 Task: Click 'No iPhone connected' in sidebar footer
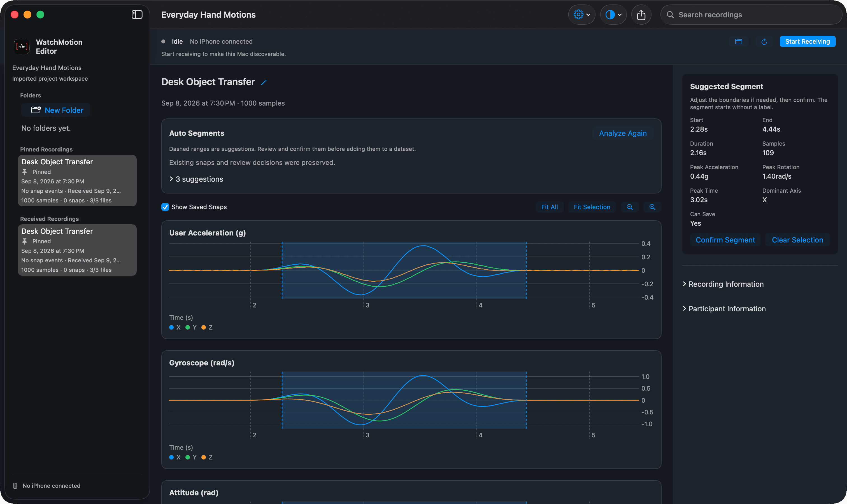[52, 486]
